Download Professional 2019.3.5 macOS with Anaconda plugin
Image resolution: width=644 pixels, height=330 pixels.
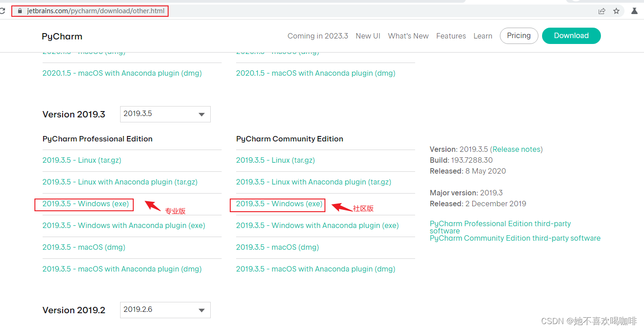122,269
